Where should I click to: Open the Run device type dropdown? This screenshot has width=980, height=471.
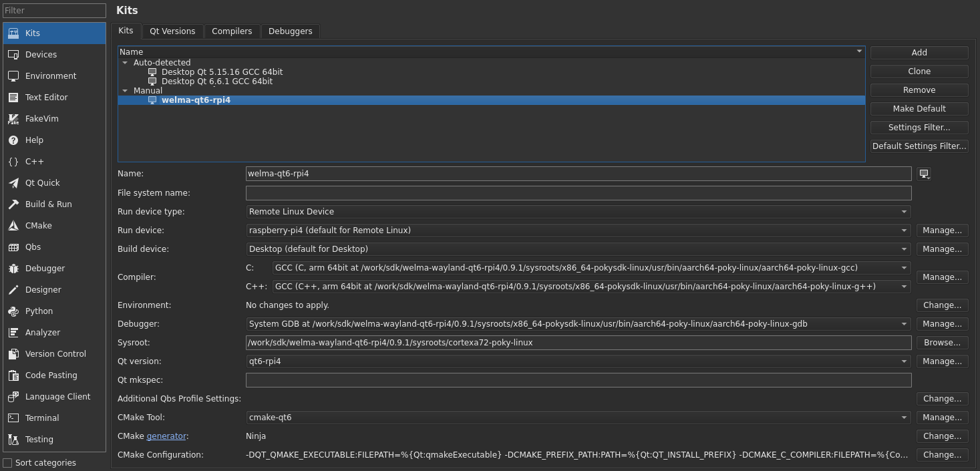(578, 212)
